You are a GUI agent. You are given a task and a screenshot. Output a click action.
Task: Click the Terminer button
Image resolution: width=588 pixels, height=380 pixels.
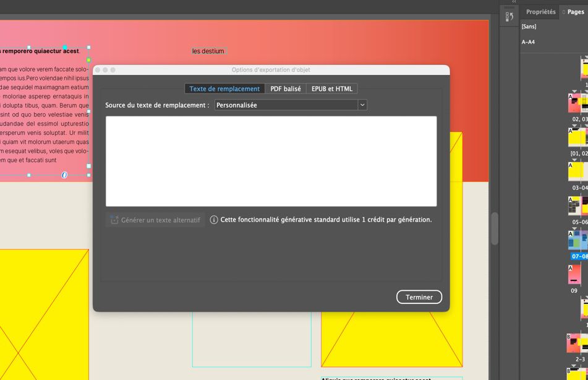[419, 297]
